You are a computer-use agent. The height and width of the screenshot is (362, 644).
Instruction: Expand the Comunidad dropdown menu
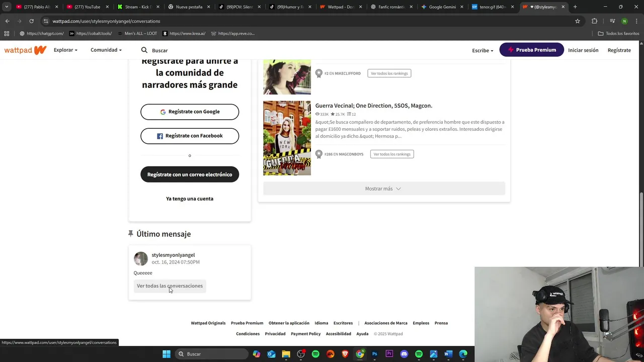pyautogui.click(x=106, y=50)
